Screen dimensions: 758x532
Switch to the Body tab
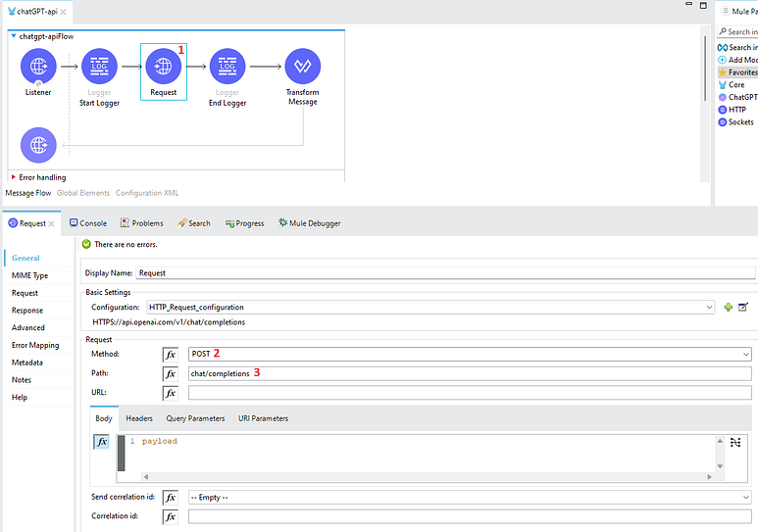click(104, 418)
